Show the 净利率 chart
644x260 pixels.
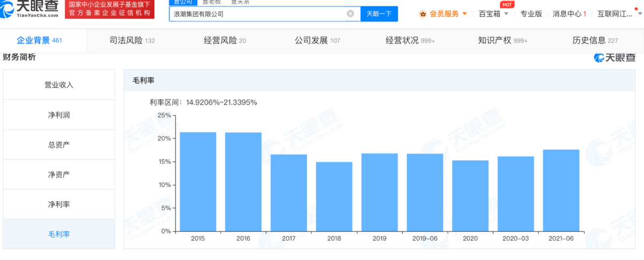(59, 205)
